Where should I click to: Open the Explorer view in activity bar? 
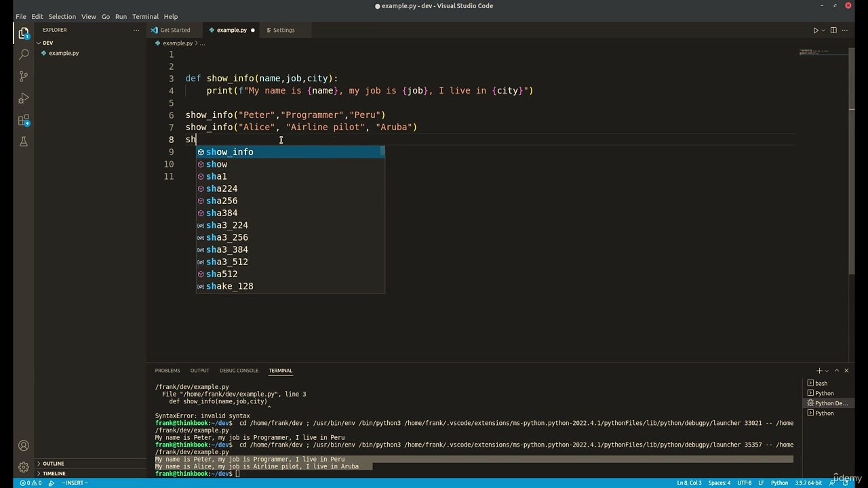pyautogui.click(x=24, y=33)
